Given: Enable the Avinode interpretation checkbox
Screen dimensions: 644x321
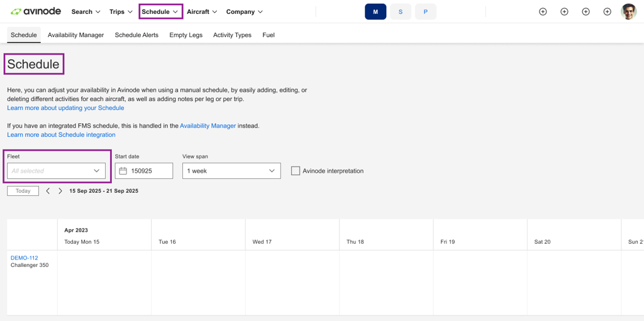Looking at the screenshot, I should 296,171.
